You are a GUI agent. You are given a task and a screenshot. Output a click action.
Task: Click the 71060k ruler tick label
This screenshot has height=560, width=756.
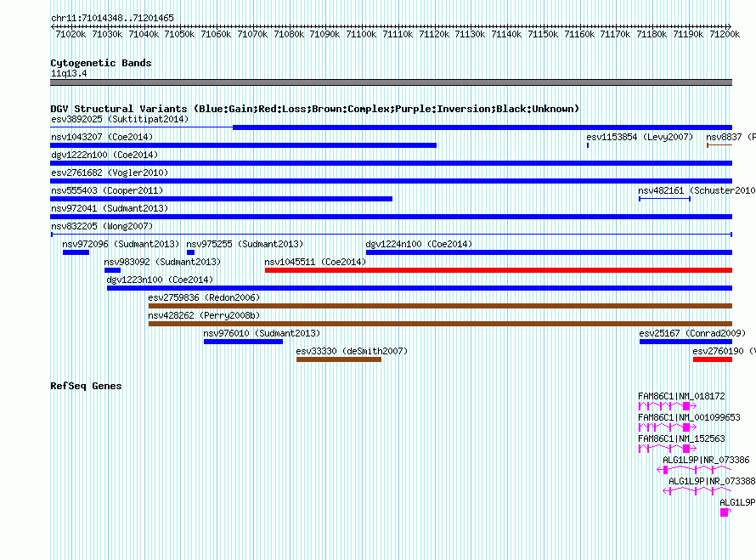(x=216, y=34)
